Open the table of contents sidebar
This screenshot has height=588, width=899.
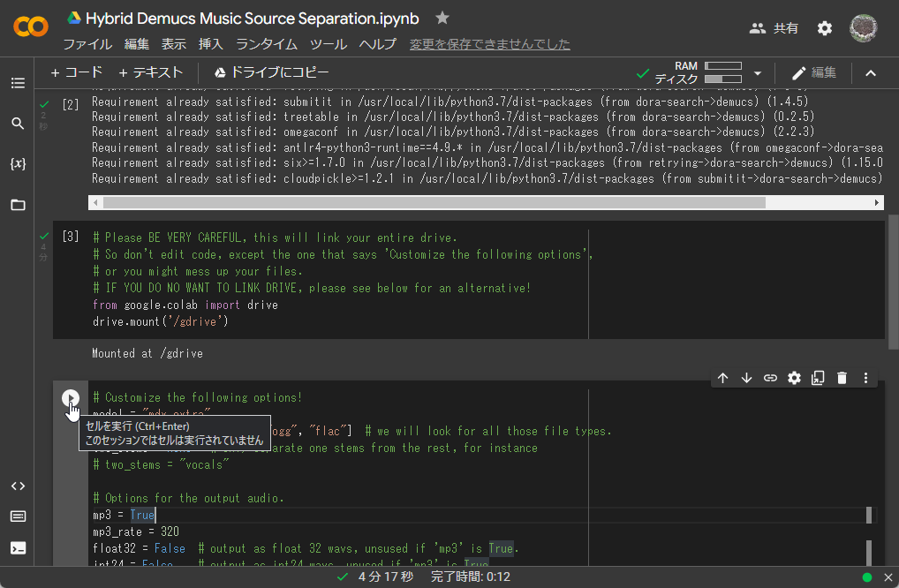(x=18, y=83)
